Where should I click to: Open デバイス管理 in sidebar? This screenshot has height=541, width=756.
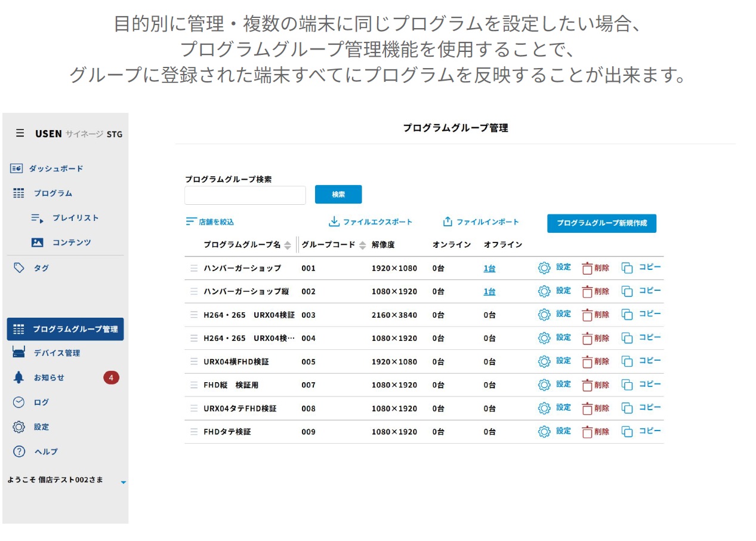pos(46,353)
